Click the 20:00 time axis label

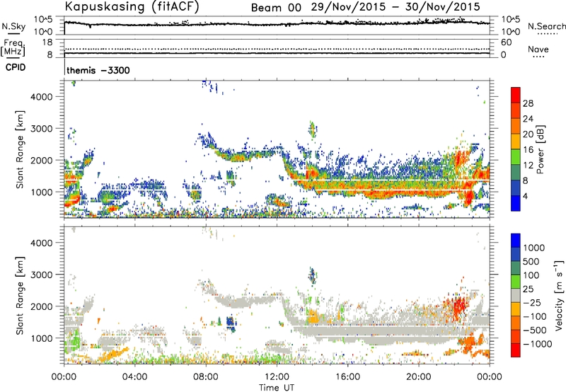tap(418, 377)
